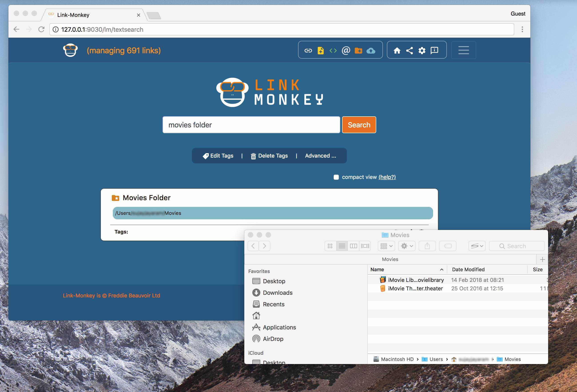Reload the Link-Monkey page
Screen dimensions: 577x392
42,29
